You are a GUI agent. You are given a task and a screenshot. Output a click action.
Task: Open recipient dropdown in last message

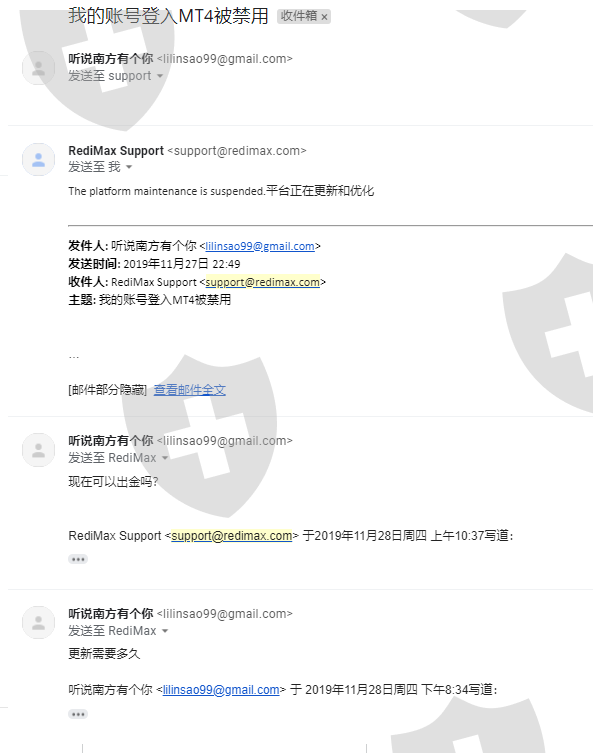tap(165, 631)
